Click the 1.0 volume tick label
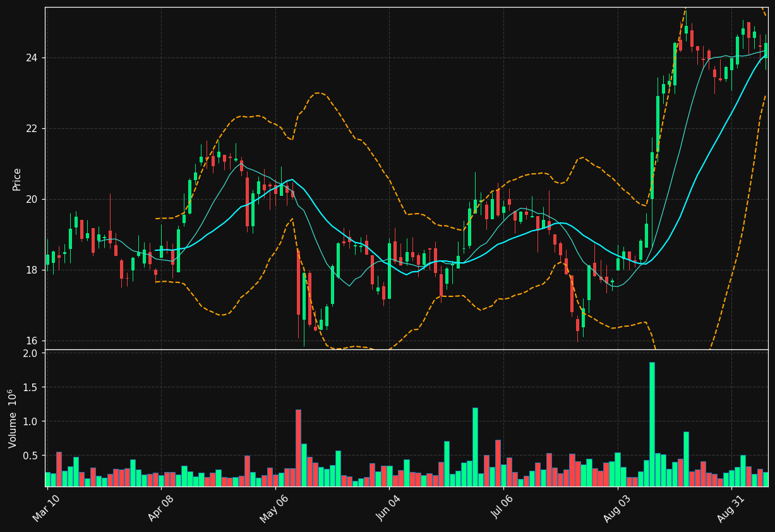This screenshot has width=775, height=532. [x=30, y=421]
